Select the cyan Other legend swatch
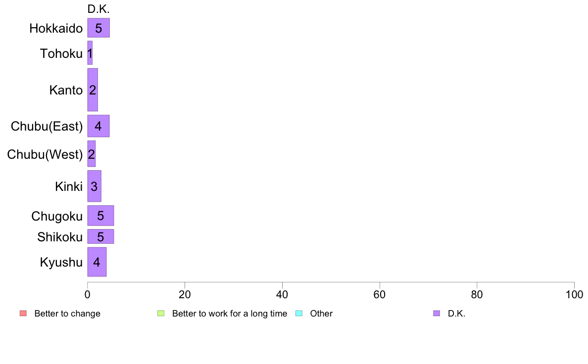588x364 pixels. pyautogui.click(x=299, y=314)
